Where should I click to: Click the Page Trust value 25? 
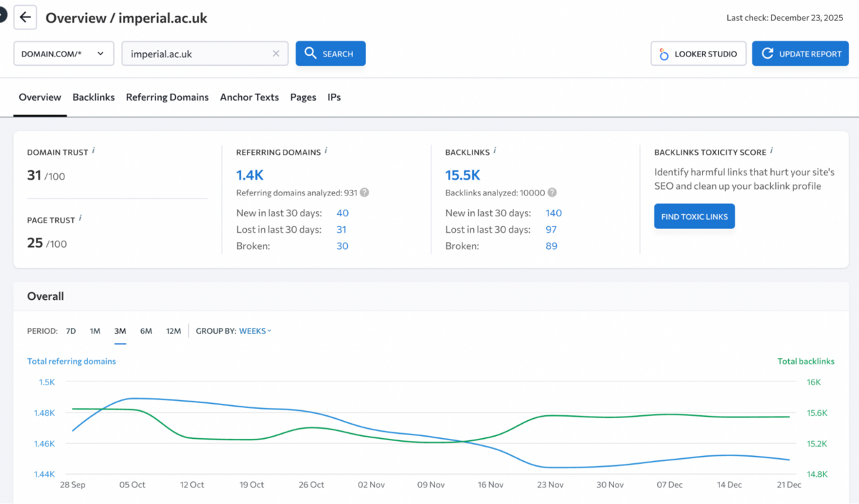[35, 243]
